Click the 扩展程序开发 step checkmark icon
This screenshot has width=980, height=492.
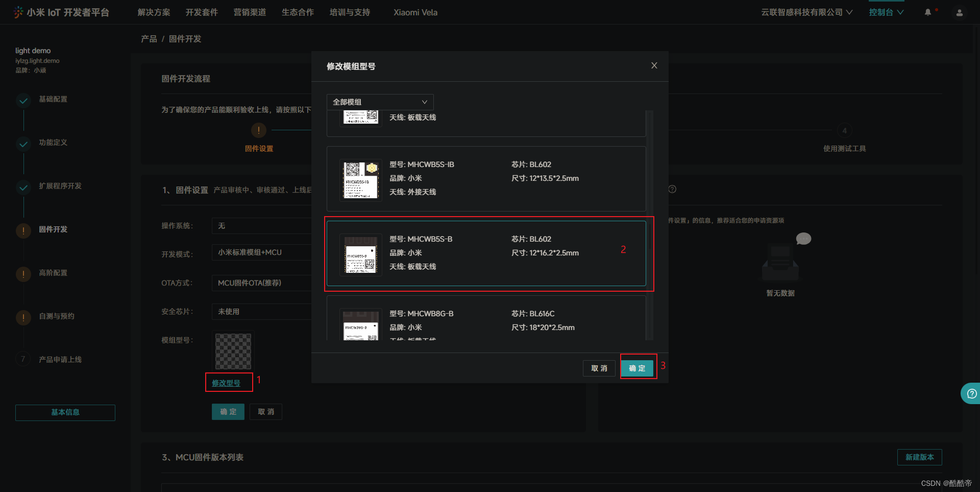click(23, 188)
